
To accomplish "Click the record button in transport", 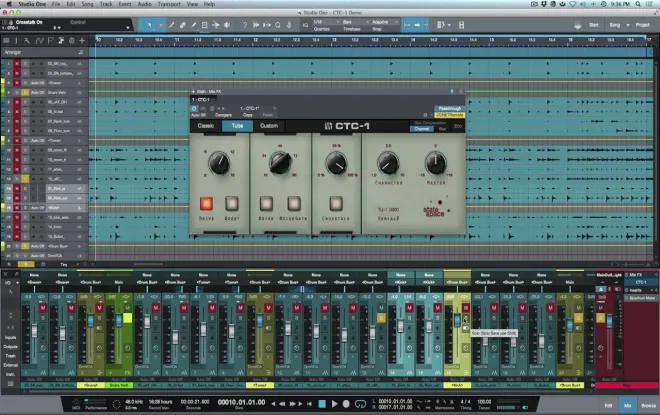I will (x=346, y=404).
